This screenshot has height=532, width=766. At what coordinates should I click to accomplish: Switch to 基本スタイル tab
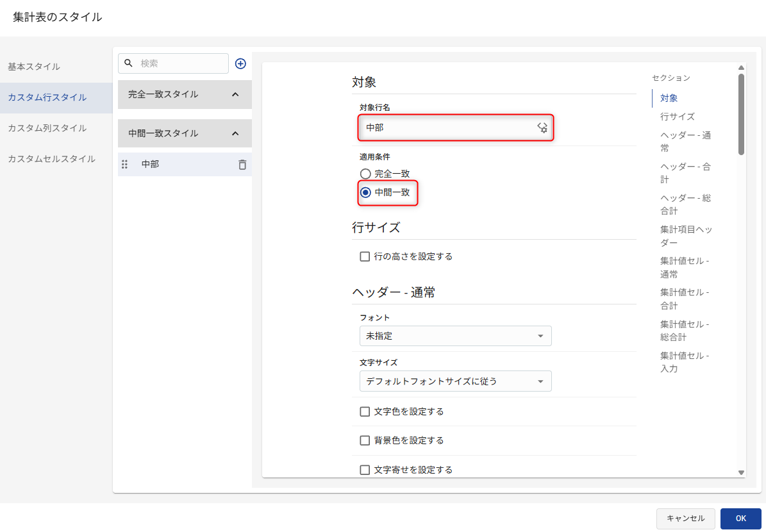pos(34,67)
